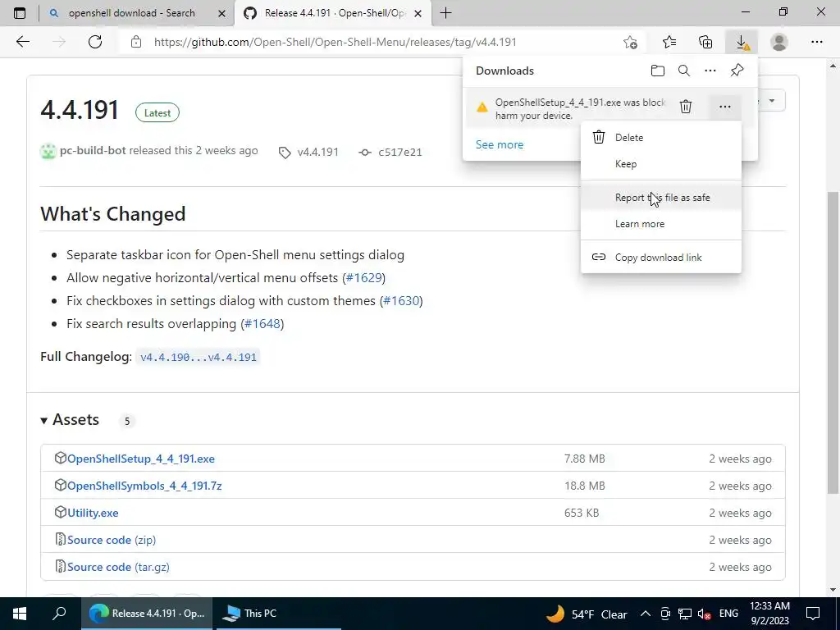Click the network tray icon

pyautogui.click(x=685, y=614)
